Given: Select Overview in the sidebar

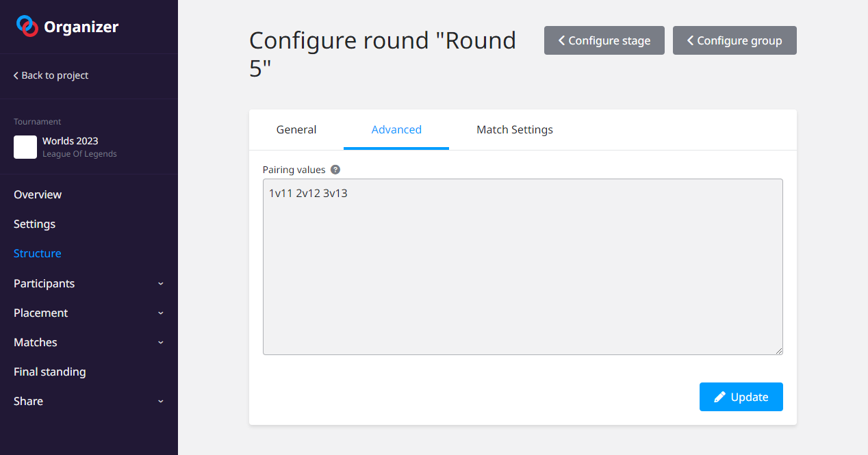Looking at the screenshot, I should pos(38,194).
